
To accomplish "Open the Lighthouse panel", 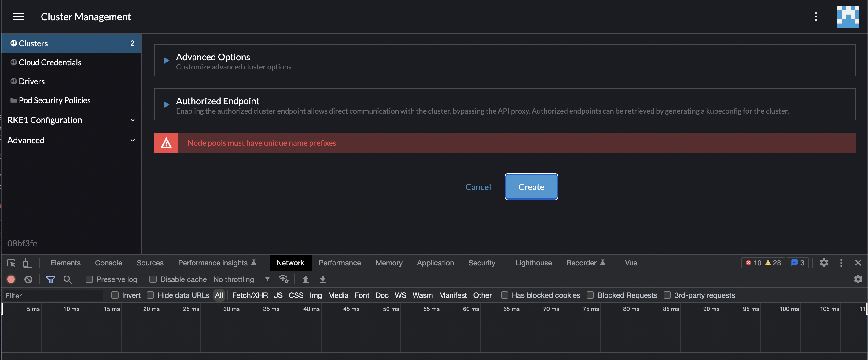I will 533,263.
